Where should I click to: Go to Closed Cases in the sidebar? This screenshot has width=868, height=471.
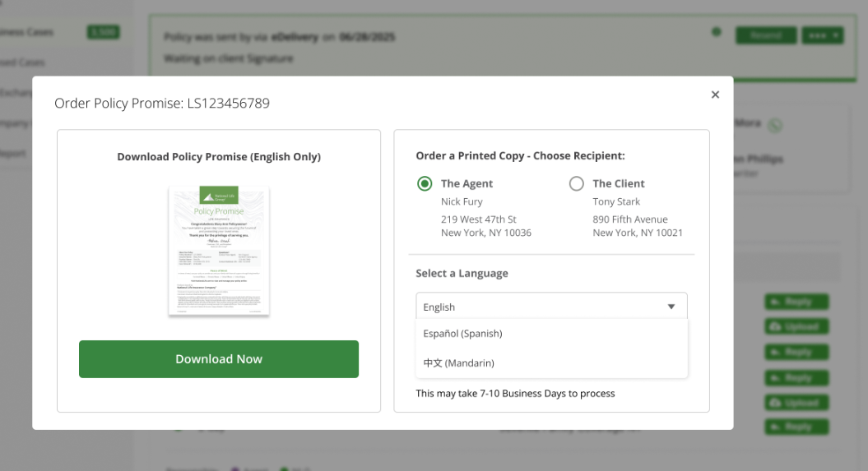(23, 62)
